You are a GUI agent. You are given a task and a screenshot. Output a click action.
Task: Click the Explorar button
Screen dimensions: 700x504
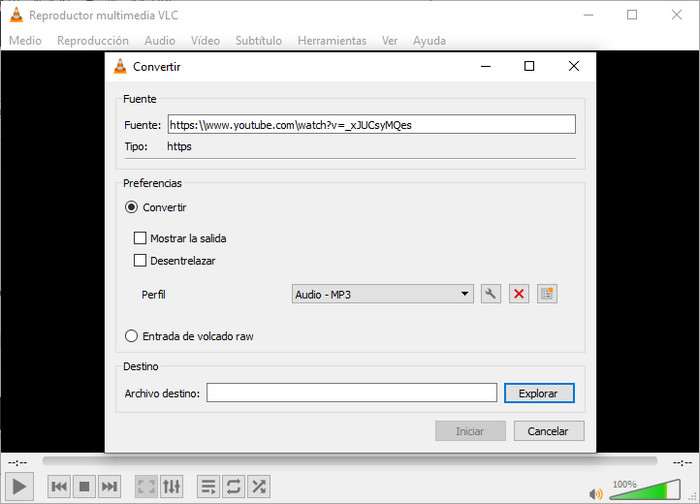539,393
